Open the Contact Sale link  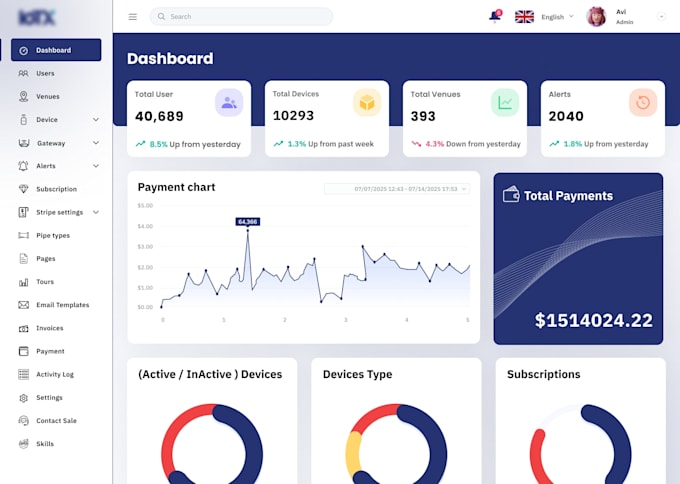[x=56, y=421]
